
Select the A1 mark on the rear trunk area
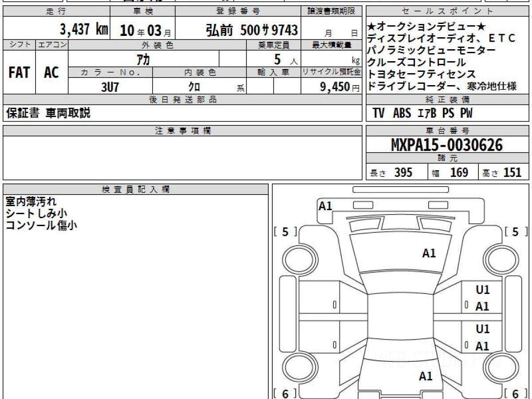(x=426, y=376)
